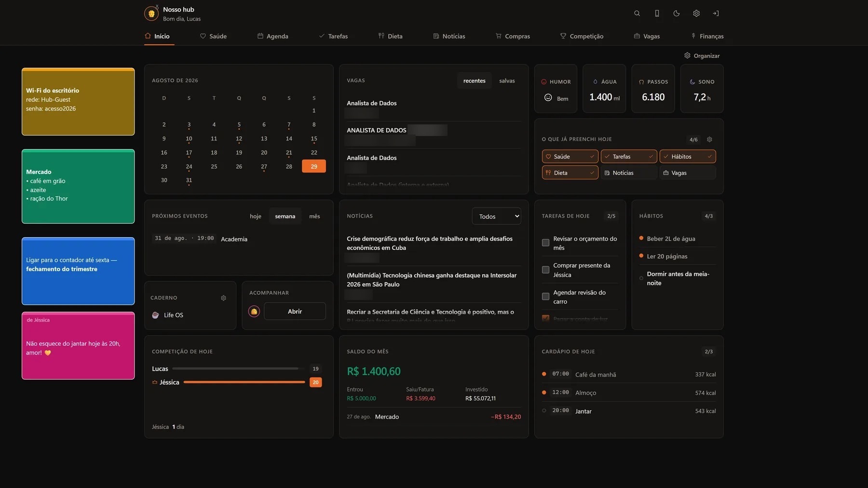Expand the Saúde chip chevron

coord(592,157)
